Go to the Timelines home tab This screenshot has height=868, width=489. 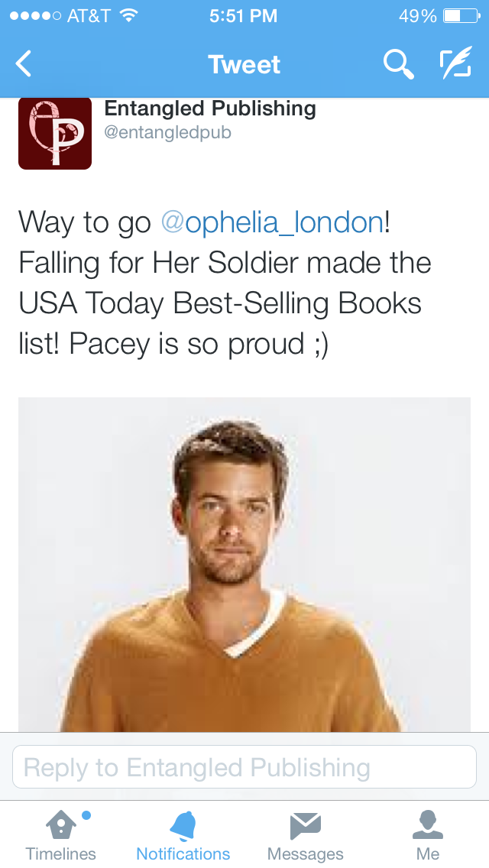coord(61,834)
